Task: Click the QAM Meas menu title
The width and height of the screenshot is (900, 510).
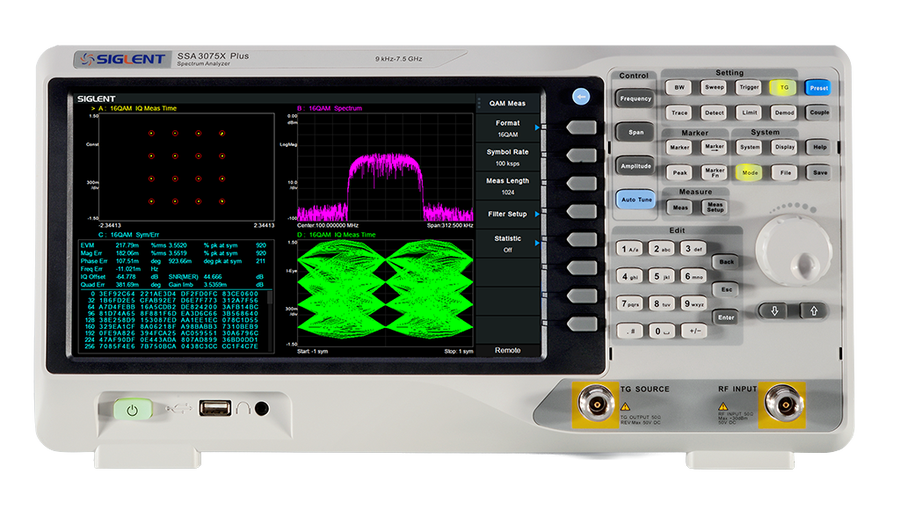Action: pyautogui.click(x=507, y=103)
